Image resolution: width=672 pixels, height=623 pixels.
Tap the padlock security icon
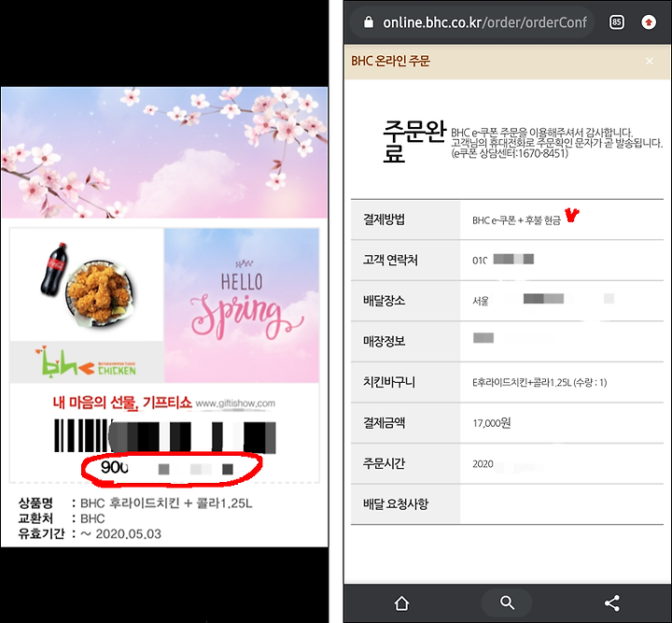coord(368,22)
